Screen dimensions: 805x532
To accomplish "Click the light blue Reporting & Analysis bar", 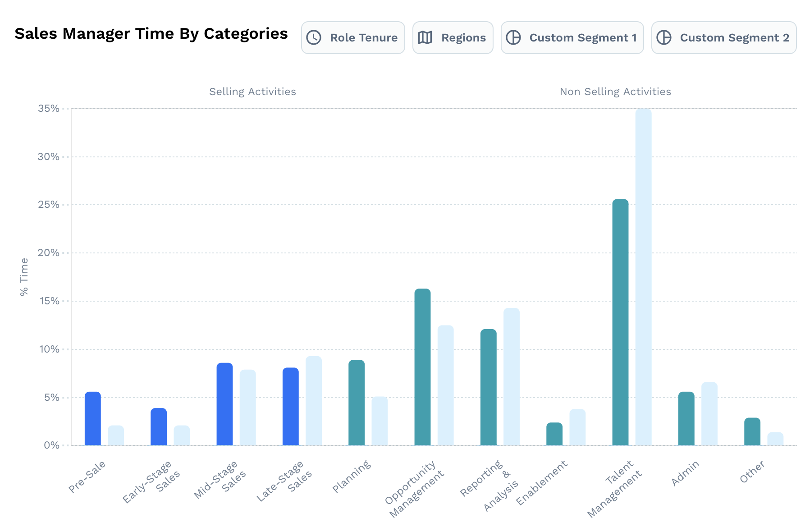I will point(511,376).
